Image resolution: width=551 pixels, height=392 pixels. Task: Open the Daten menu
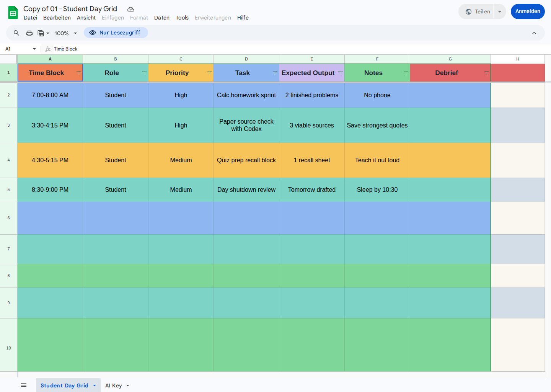pos(161,18)
